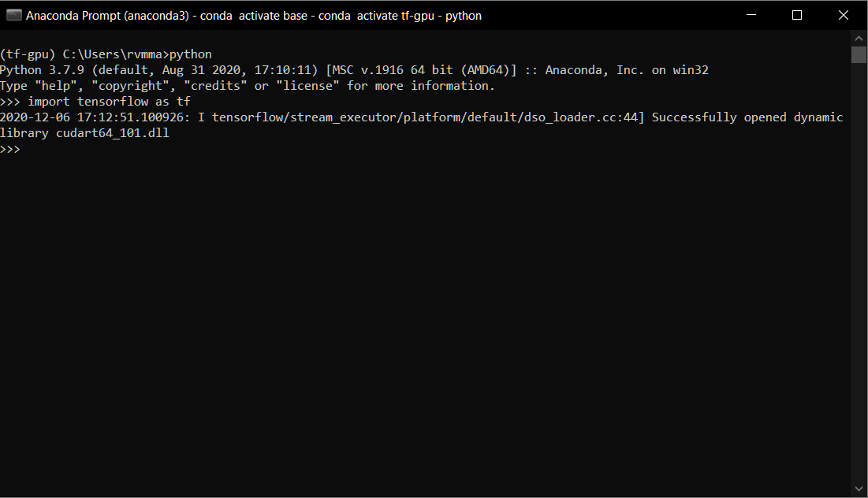Click the 'python' command after the path
Screen dimensions: 868x498
pyautogui.click(x=193, y=54)
